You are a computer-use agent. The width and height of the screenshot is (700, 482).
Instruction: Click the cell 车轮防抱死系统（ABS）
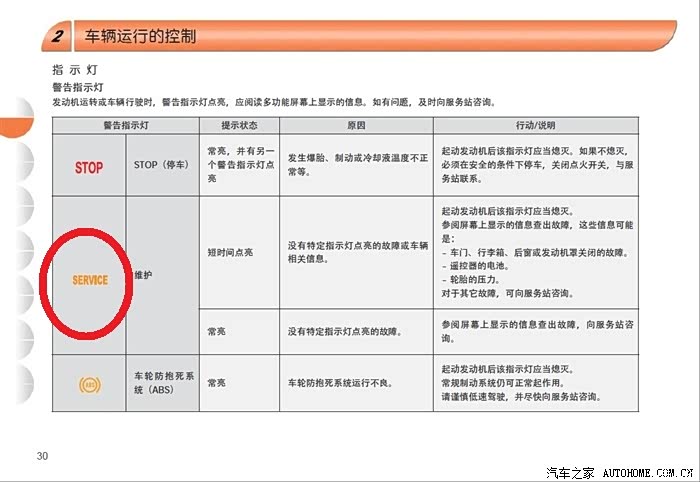(x=164, y=382)
